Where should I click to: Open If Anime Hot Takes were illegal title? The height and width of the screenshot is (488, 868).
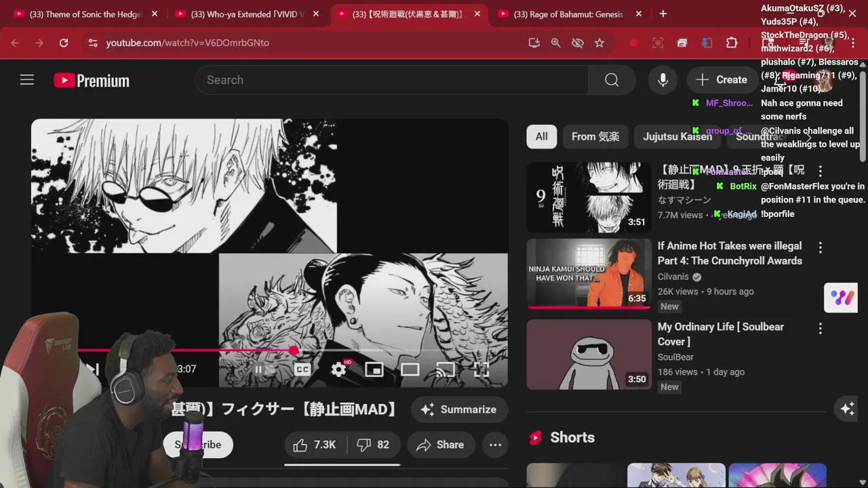pos(730,253)
